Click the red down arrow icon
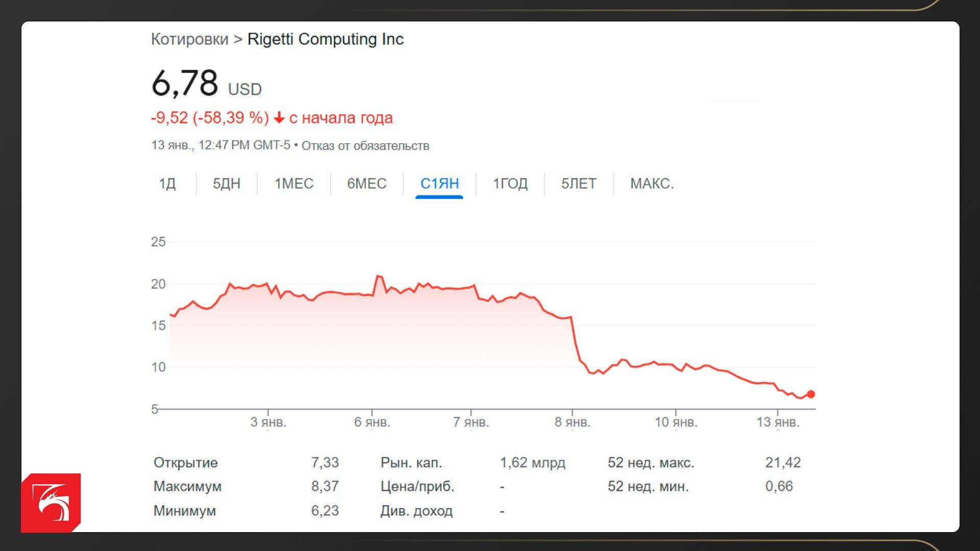980x551 pixels. 279,118
